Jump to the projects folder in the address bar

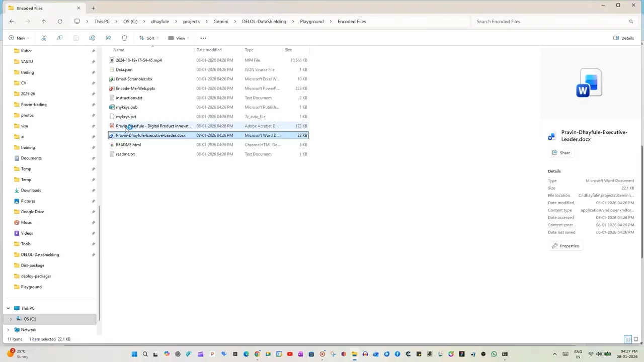[x=191, y=22]
